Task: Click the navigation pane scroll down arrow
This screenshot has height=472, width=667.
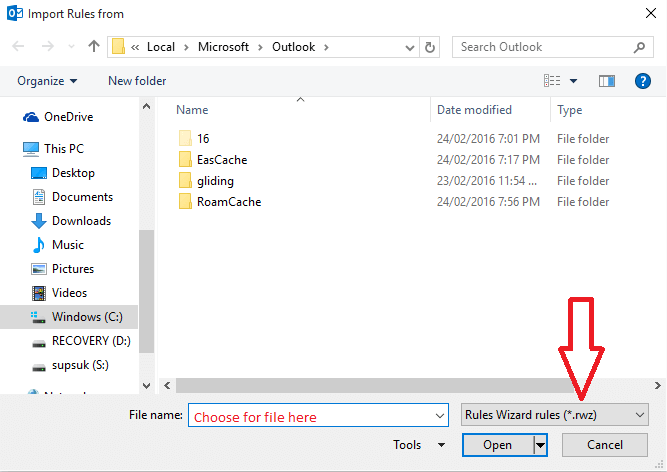Action: 146,386
